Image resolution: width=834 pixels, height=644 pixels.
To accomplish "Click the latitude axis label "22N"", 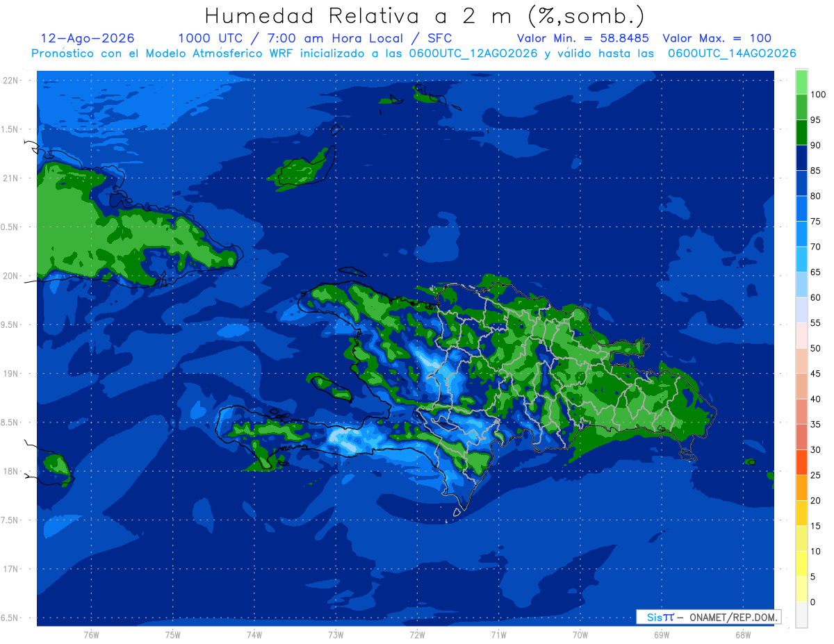I will click(x=10, y=80).
